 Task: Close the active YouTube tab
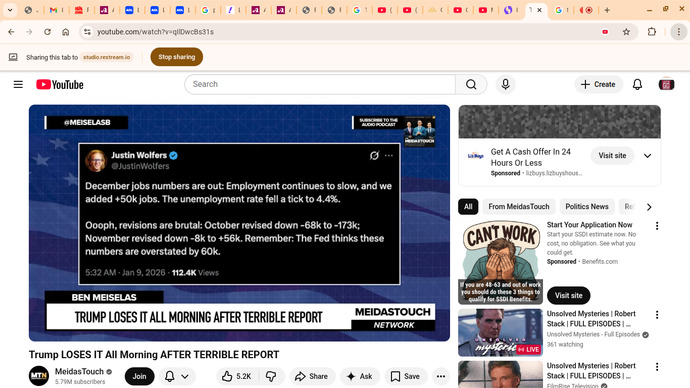(540, 10)
